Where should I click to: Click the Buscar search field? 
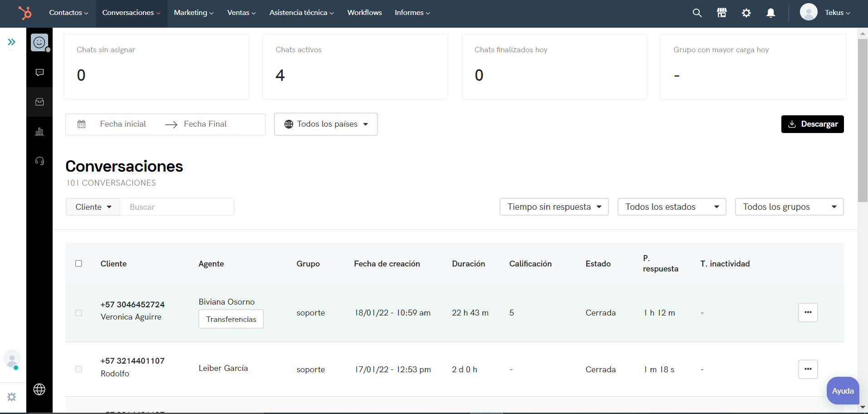coord(177,207)
